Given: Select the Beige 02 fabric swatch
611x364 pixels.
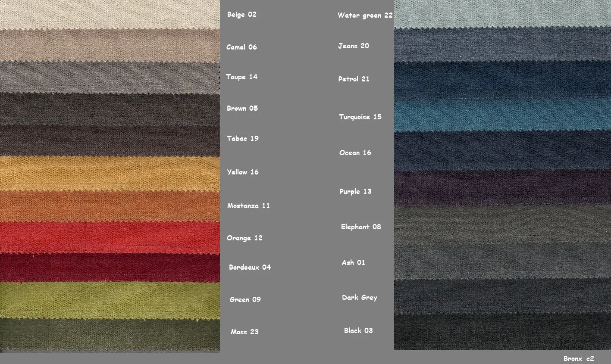Looking at the screenshot, I should click(x=110, y=15).
